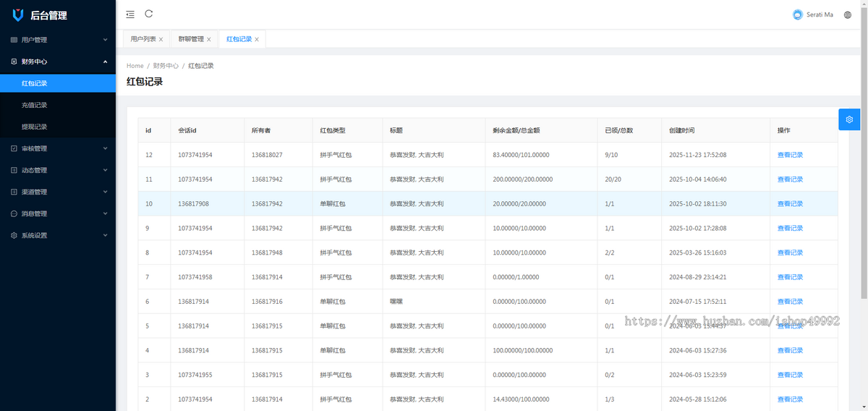This screenshot has height=411, width=868.
Task: Expand the 动态管理 submenu arrow
Action: pos(105,170)
